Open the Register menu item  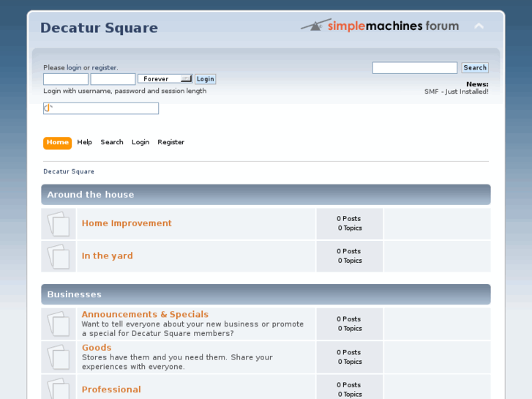click(x=171, y=142)
